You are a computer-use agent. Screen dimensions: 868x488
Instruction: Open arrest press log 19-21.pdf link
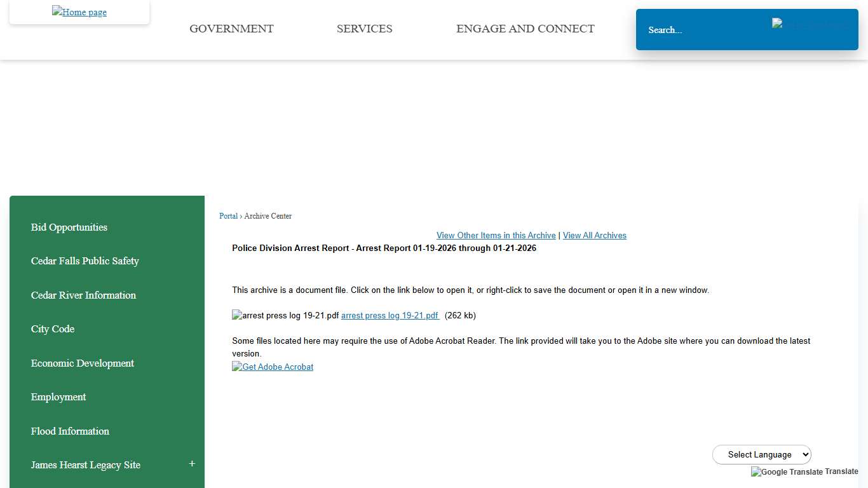pos(390,315)
